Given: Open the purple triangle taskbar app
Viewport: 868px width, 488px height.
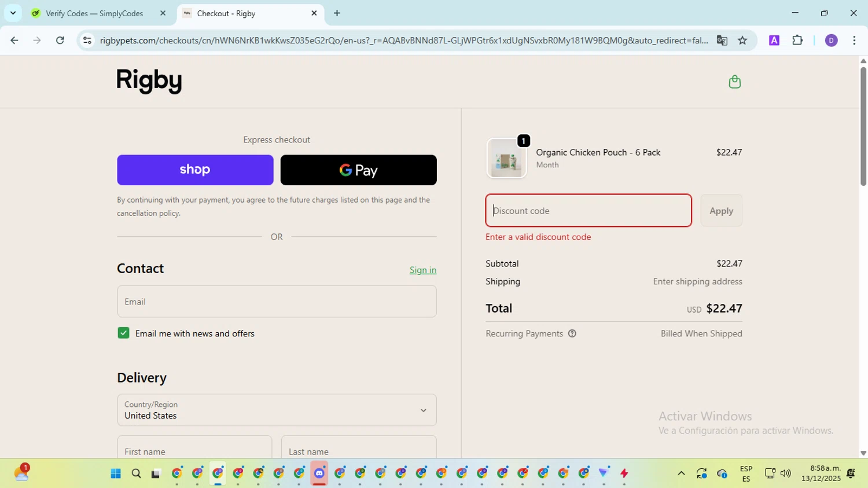Looking at the screenshot, I should (x=604, y=474).
